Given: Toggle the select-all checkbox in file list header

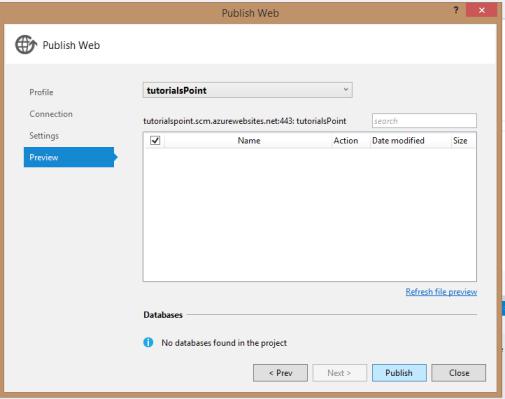Looking at the screenshot, I should coord(155,140).
